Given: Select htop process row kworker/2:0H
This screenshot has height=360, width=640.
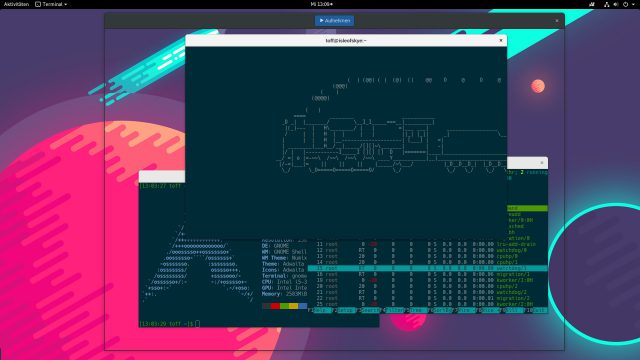Looking at the screenshot, I should coord(427,304).
